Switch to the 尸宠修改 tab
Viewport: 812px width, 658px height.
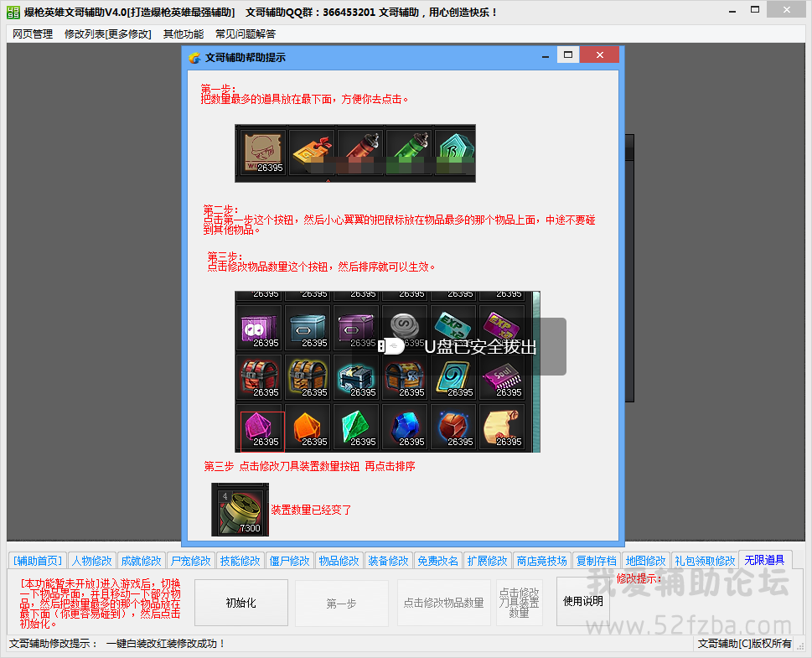tap(190, 561)
